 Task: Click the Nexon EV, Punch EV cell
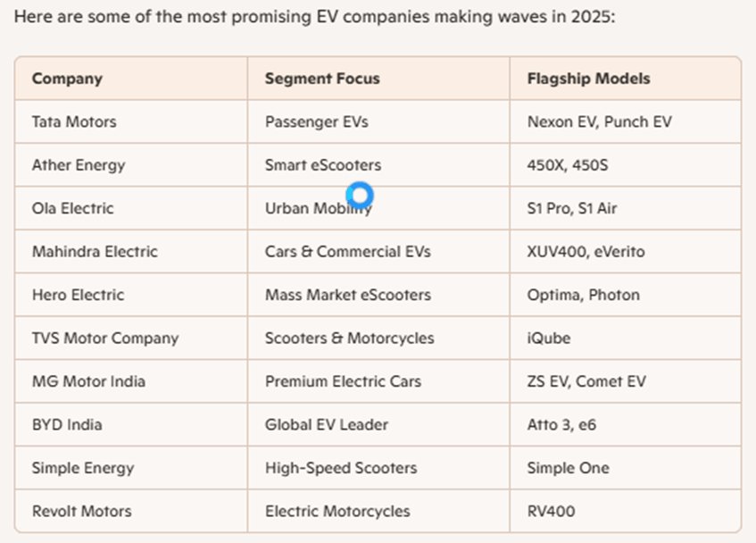click(x=599, y=121)
